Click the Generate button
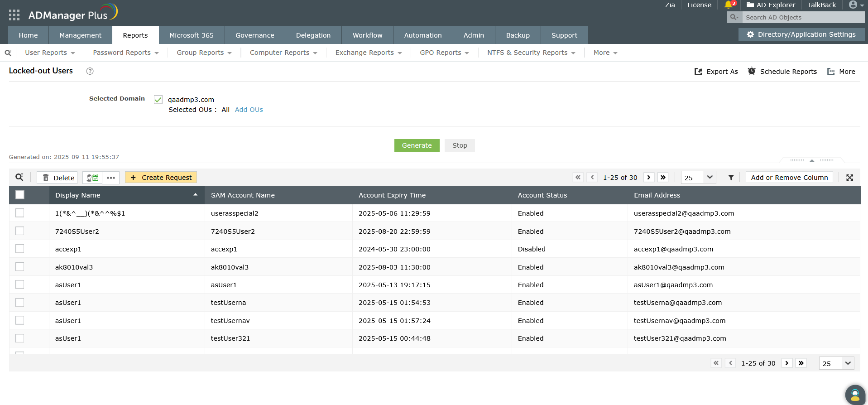 pyautogui.click(x=417, y=145)
